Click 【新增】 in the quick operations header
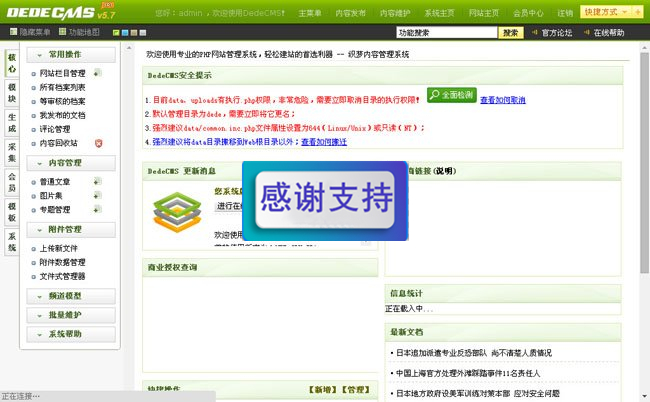Viewport: 650px width, 402px height. (322, 390)
